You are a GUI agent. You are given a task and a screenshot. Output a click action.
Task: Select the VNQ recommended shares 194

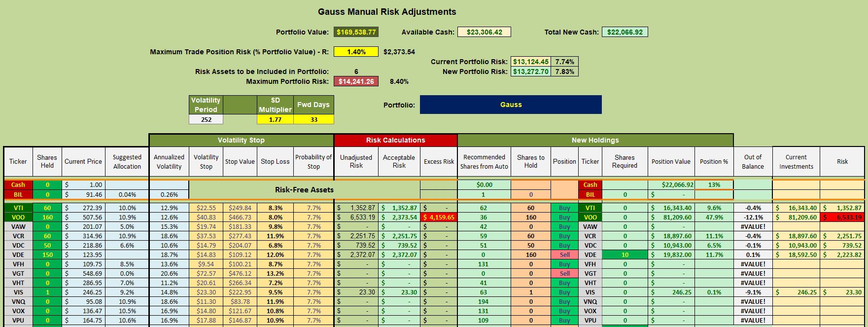pyautogui.click(x=484, y=301)
